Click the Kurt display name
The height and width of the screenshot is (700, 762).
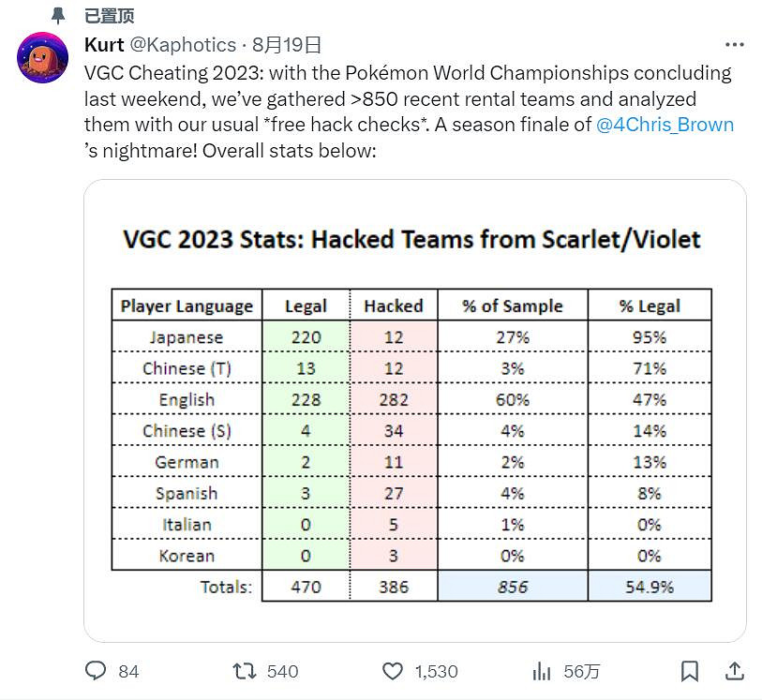tap(104, 45)
